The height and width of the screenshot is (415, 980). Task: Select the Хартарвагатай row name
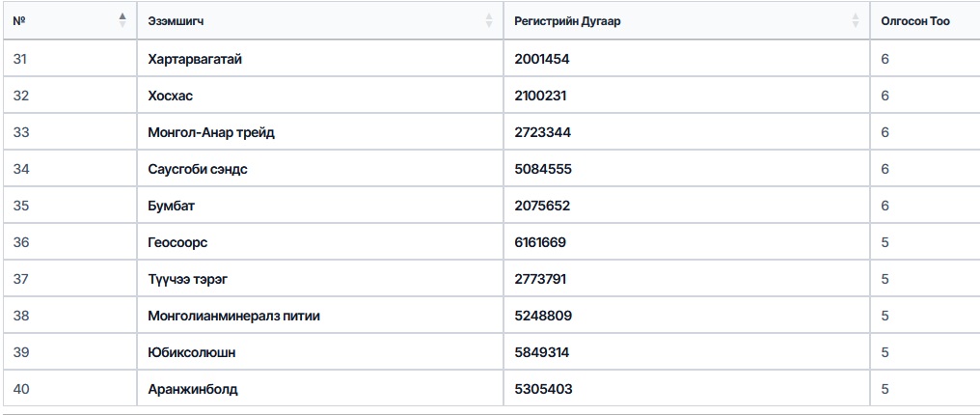pyautogui.click(x=195, y=60)
